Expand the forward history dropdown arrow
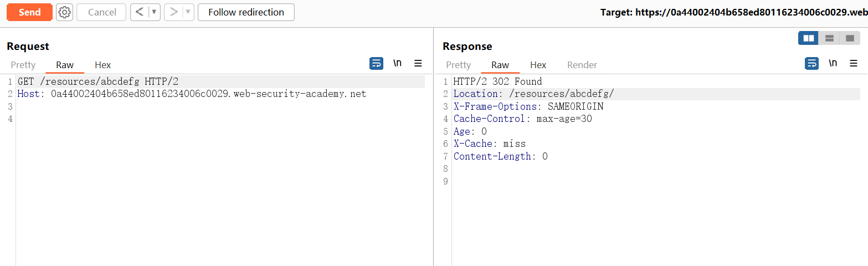This screenshot has width=868, height=266. pyautogui.click(x=188, y=12)
